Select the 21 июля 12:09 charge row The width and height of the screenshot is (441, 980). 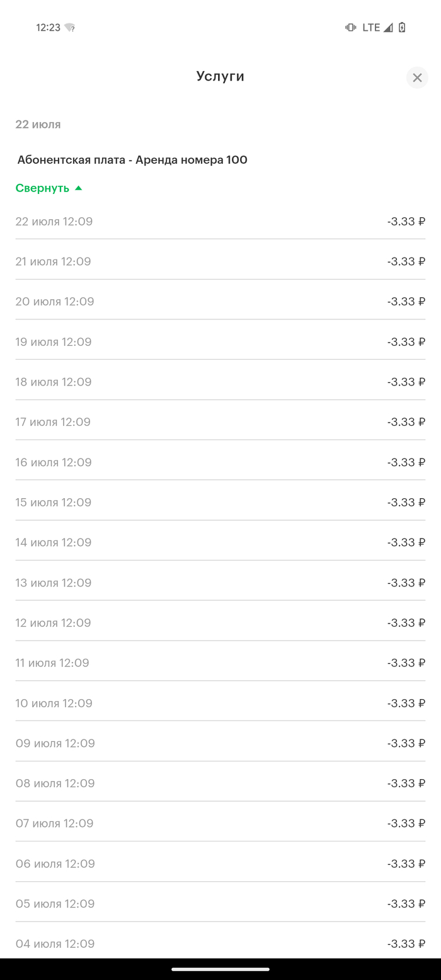220,261
